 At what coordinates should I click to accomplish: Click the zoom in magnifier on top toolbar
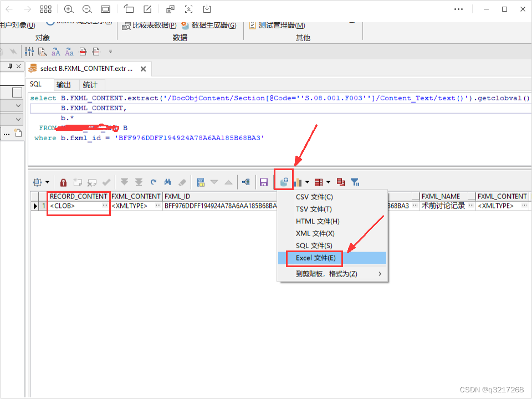[x=68, y=9]
